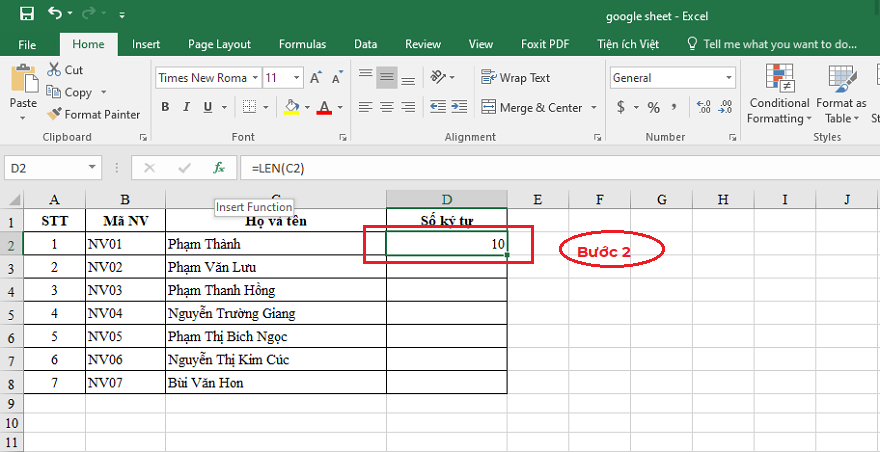Apply the yellow fill color swatch
Viewport: 880px width, 452px height.
click(x=292, y=107)
